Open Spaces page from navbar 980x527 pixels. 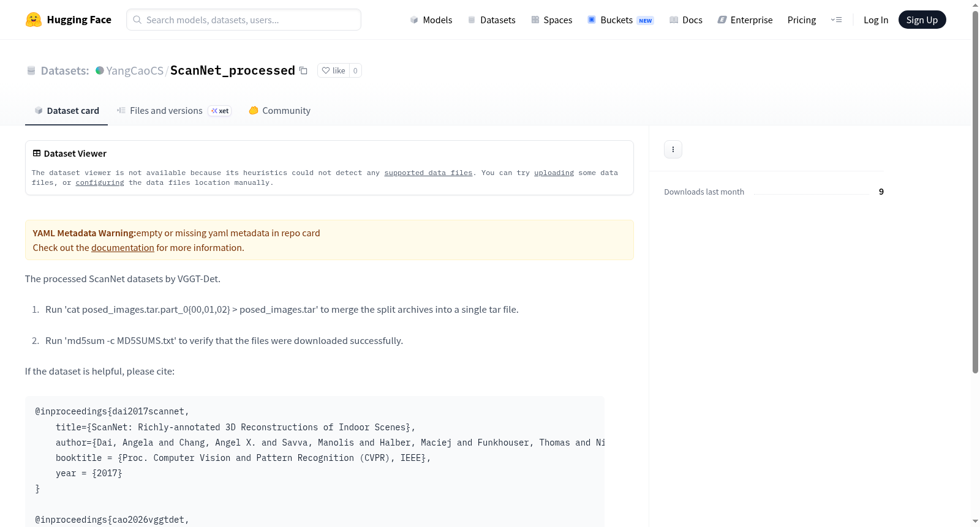[x=552, y=20]
